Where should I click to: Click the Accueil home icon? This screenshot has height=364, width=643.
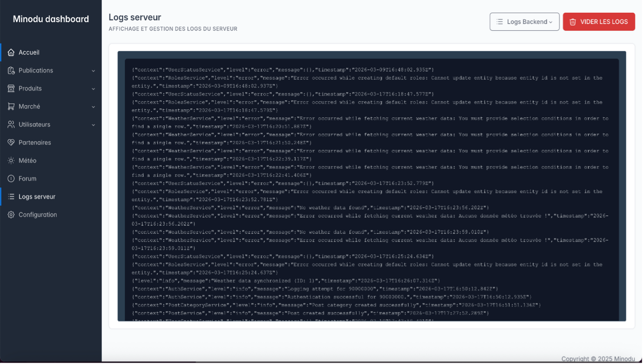11,53
